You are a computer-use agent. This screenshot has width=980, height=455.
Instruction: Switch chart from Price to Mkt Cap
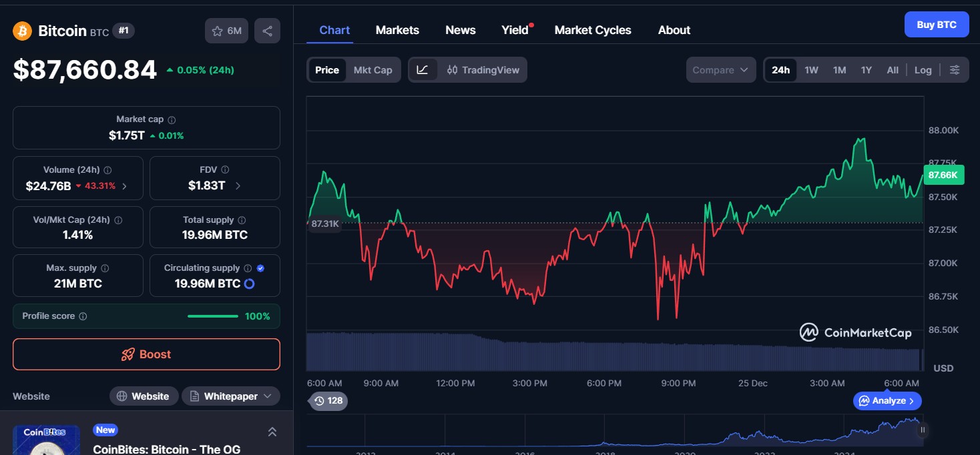(x=373, y=69)
